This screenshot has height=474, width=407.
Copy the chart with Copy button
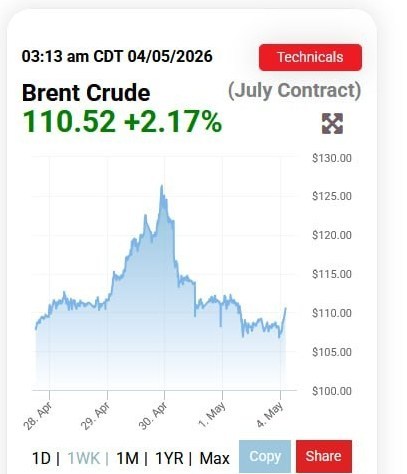pos(265,457)
